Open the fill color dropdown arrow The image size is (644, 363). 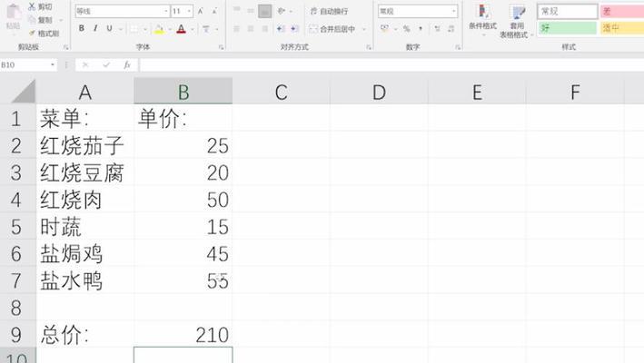(170, 29)
